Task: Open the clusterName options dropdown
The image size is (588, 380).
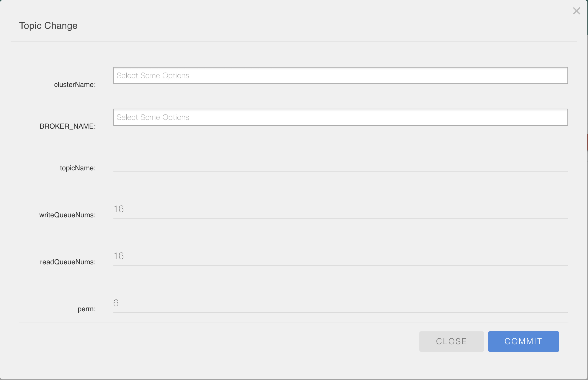Action: pyautogui.click(x=341, y=75)
